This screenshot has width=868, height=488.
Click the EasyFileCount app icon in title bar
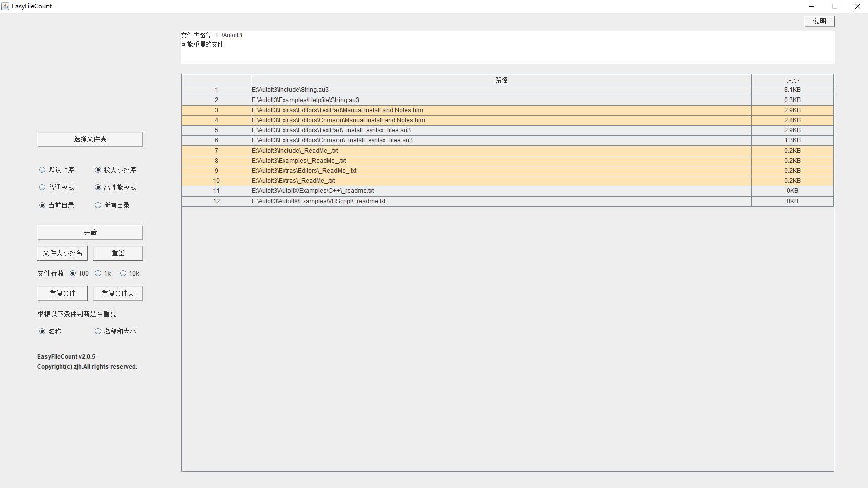tap(6, 6)
